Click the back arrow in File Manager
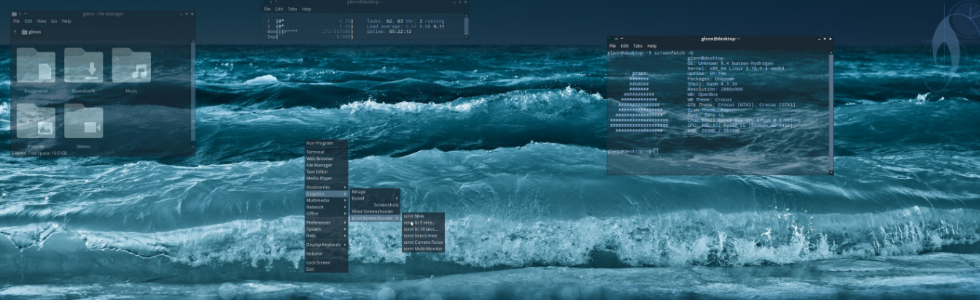This screenshot has width=980, height=300. tap(15, 32)
